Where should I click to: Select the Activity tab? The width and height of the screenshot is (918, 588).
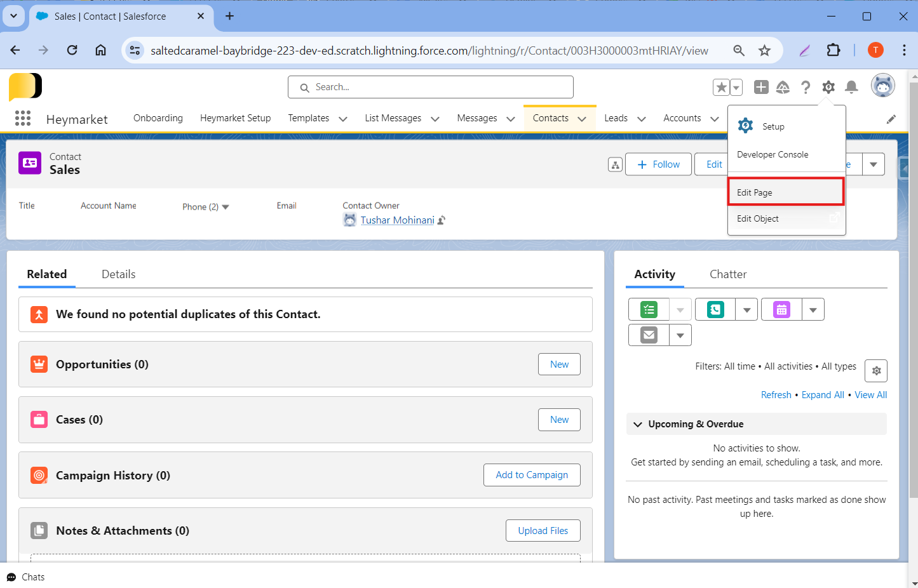tap(655, 274)
